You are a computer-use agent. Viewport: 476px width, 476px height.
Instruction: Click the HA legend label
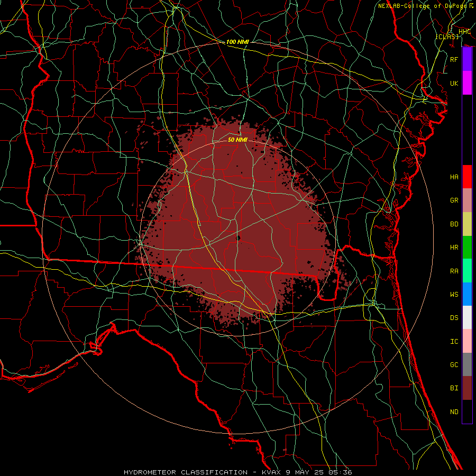pyautogui.click(x=454, y=177)
